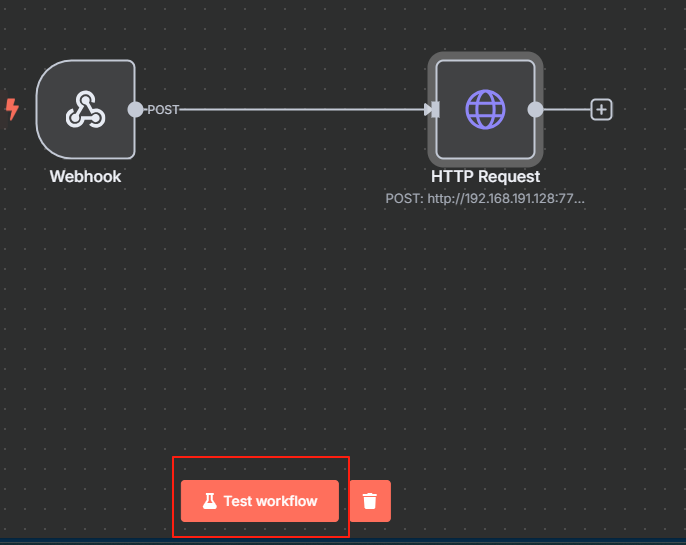Click the trash can delete button
The image size is (686, 545).
point(370,501)
